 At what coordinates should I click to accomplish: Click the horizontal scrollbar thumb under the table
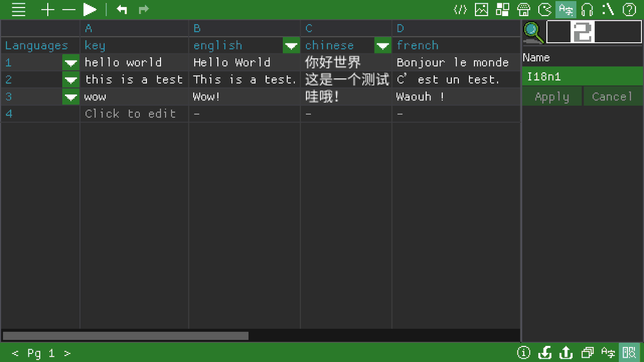click(126, 336)
